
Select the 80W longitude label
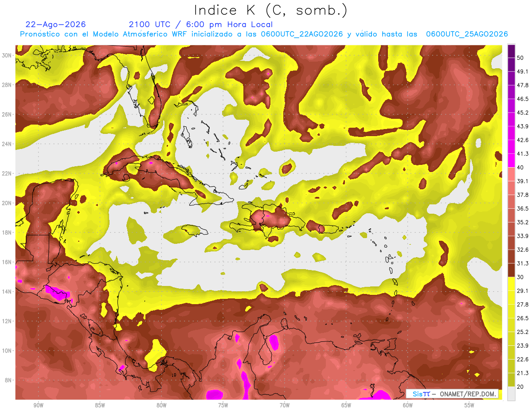pyautogui.click(x=161, y=405)
